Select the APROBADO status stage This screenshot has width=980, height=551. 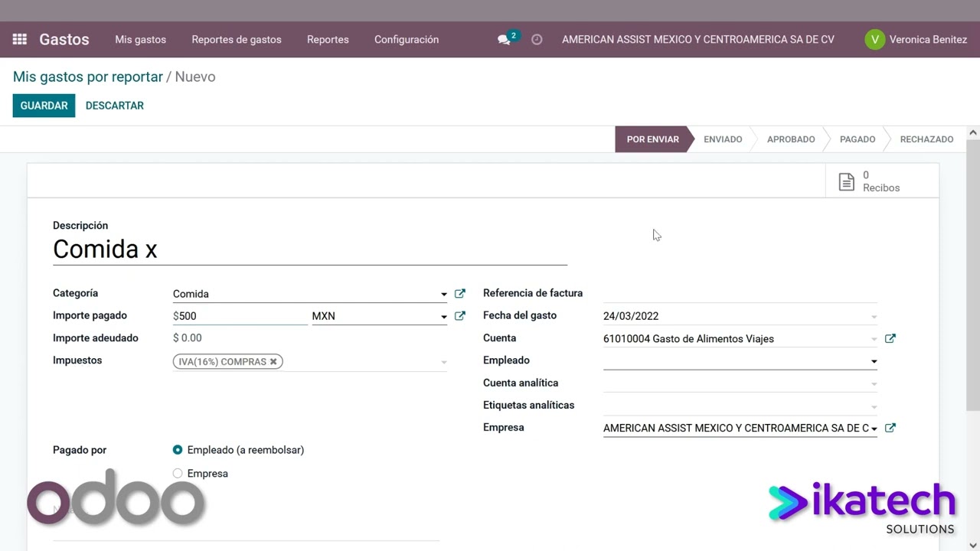[x=791, y=139]
